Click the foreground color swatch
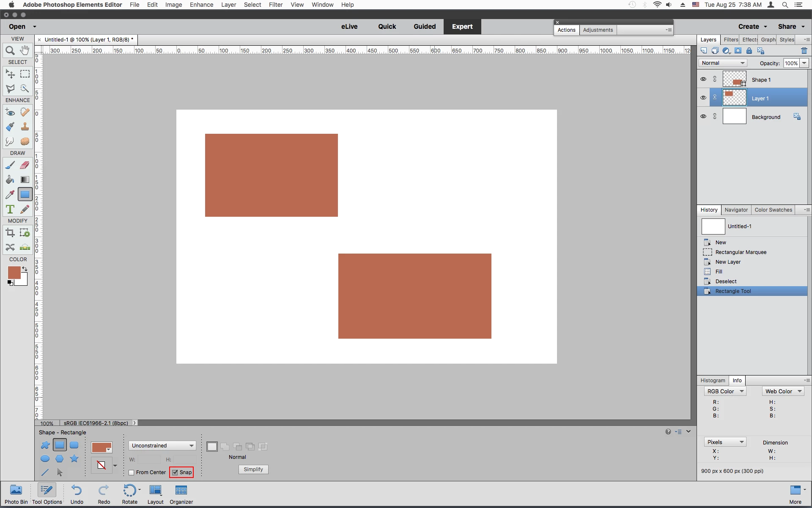Viewport: 812px width, 508px height. [14, 272]
